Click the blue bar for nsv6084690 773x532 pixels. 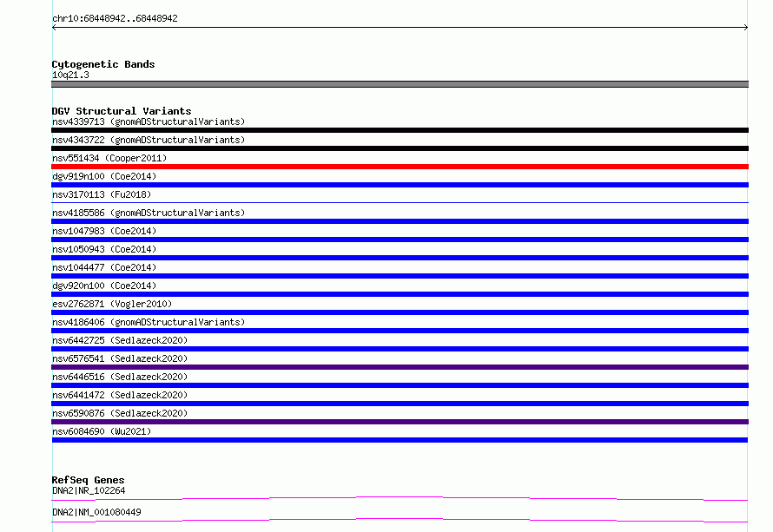tap(400, 440)
